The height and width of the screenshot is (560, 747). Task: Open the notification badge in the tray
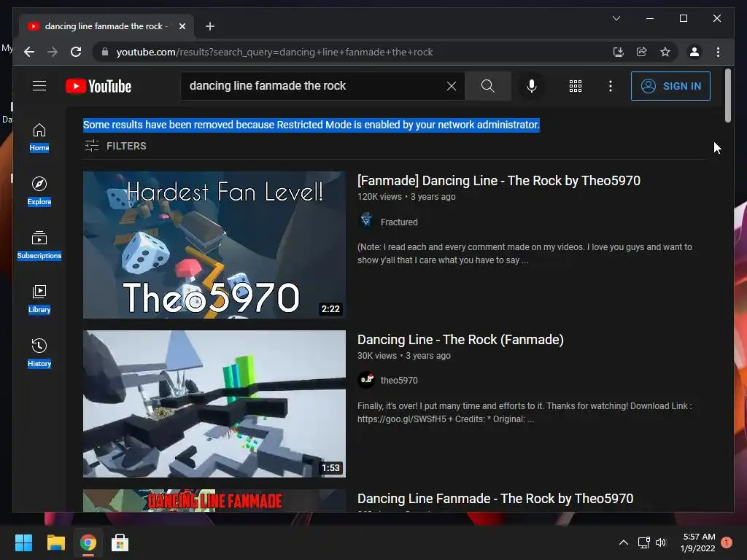[x=727, y=542]
